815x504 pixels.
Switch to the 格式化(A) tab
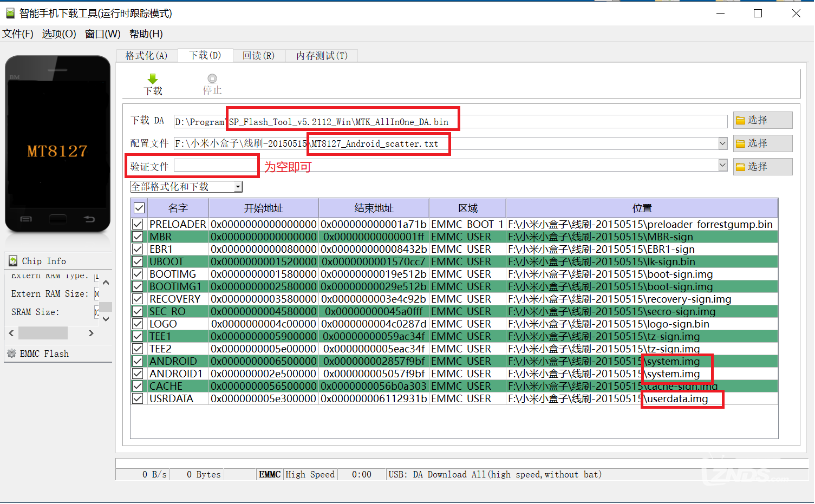point(146,56)
